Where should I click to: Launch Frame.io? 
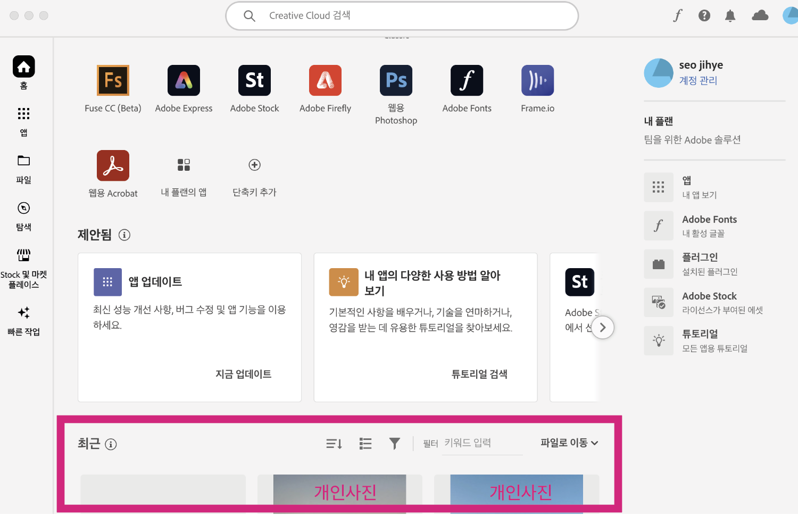pos(537,80)
